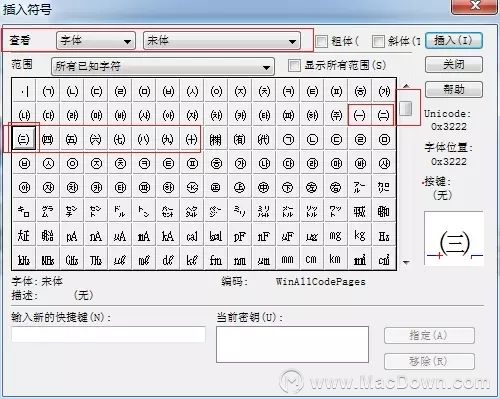
Task: Select the Hz unit symbol
Action: (384, 236)
